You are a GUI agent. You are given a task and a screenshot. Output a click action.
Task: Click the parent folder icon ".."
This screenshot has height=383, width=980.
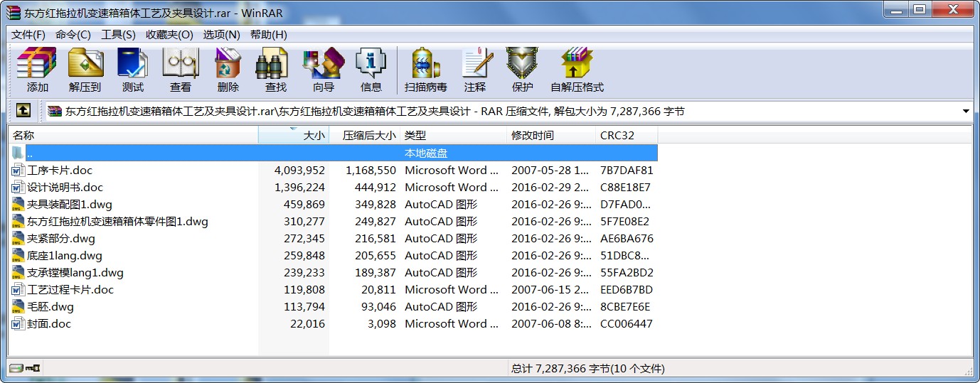coord(18,153)
